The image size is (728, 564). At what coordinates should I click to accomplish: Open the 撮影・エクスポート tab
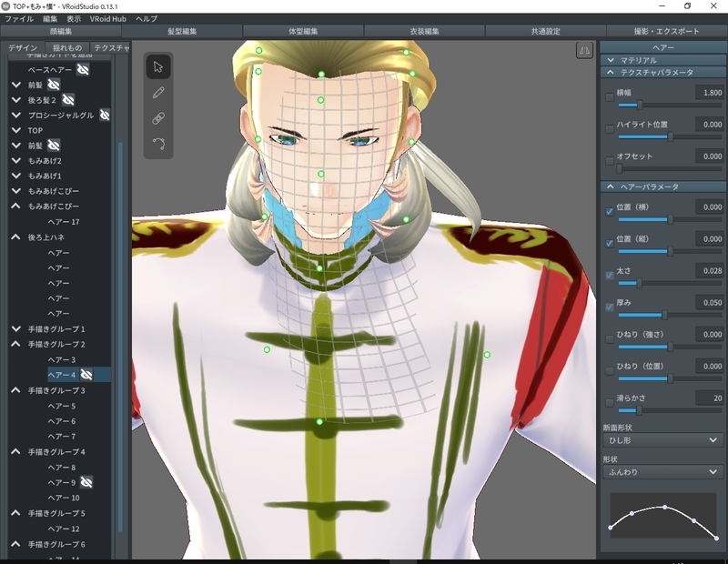[667, 31]
